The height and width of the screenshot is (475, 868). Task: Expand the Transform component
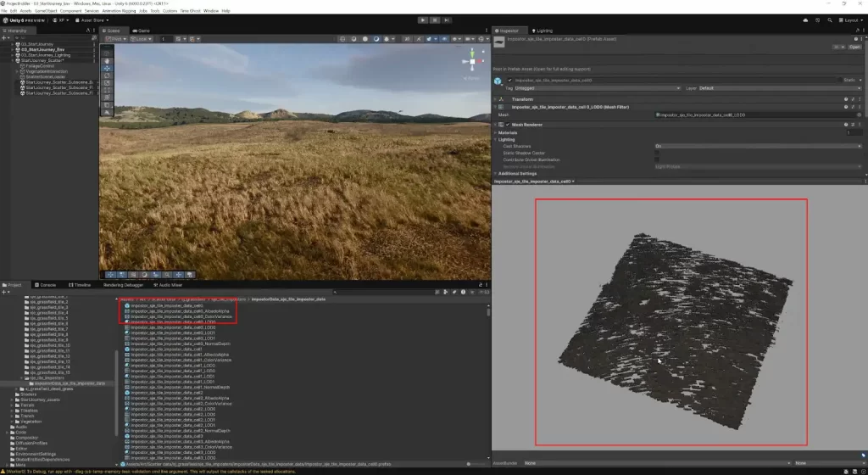tap(496, 99)
